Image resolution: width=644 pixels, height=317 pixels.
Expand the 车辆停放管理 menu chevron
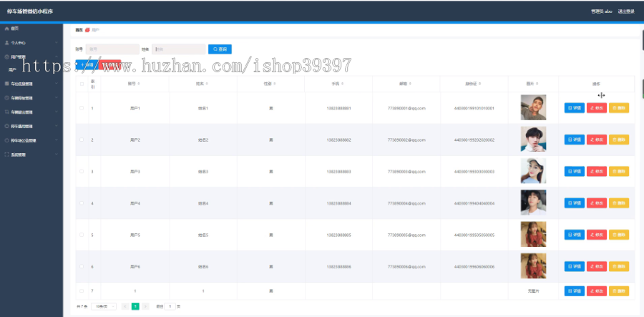(x=57, y=98)
